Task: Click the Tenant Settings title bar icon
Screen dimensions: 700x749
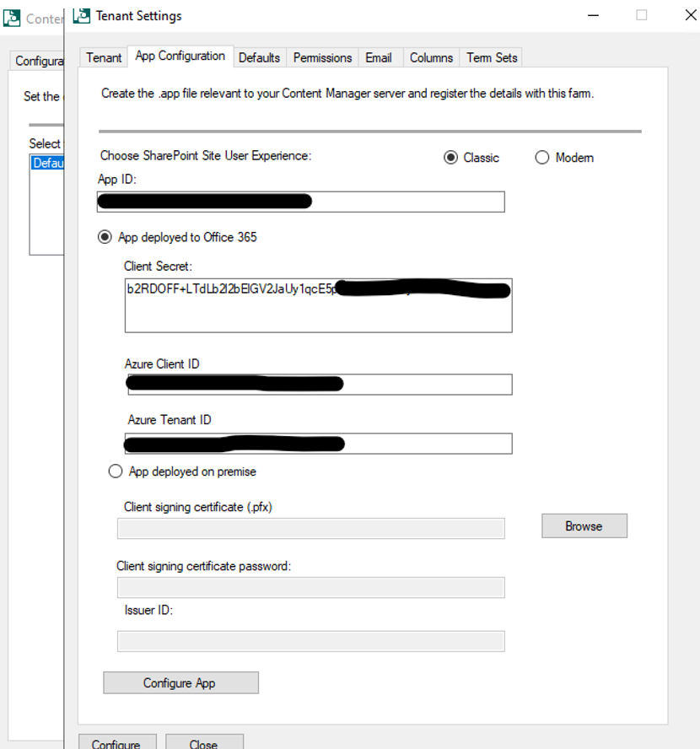Action: click(82, 15)
